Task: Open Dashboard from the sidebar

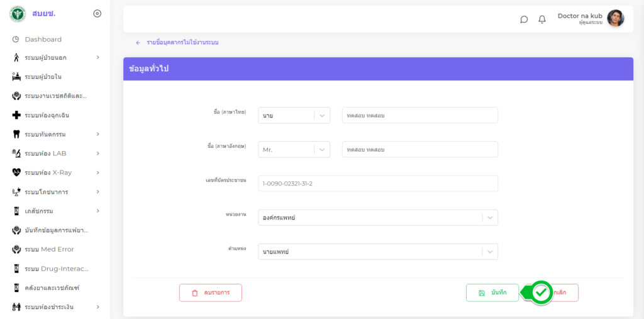Action: pyautogui.click(x=43, y=39)
